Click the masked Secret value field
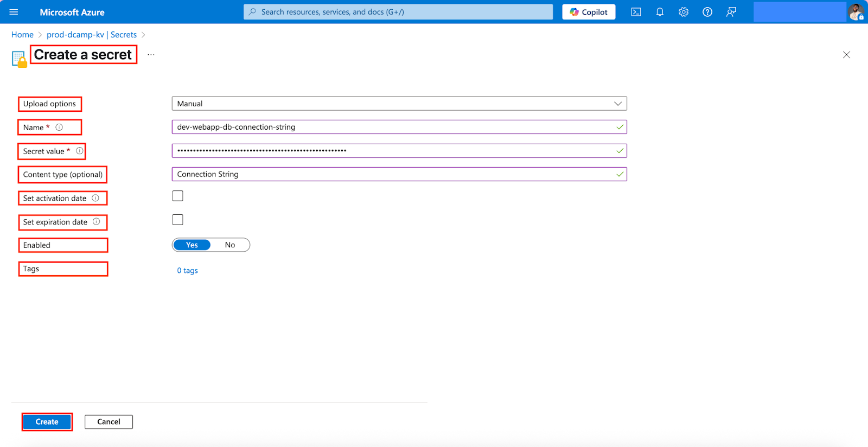868x447 pixels. tap(399, 151)
